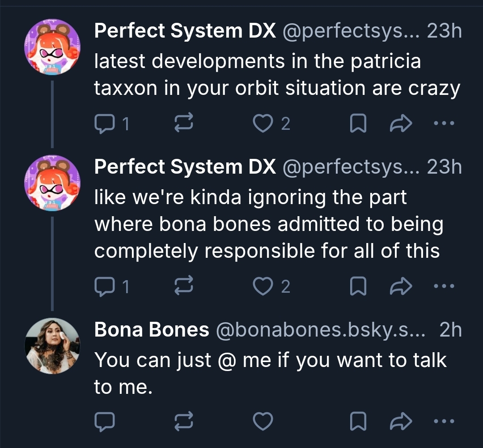483x448 pixels.
Task: Open more options on "bona bones admitted" post
Action: (x=445, y=286)
